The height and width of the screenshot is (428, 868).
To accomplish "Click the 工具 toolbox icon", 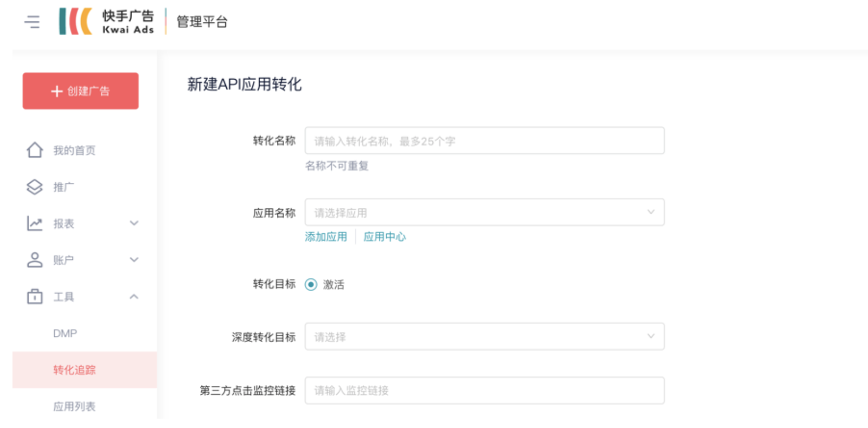I will 35,296.
